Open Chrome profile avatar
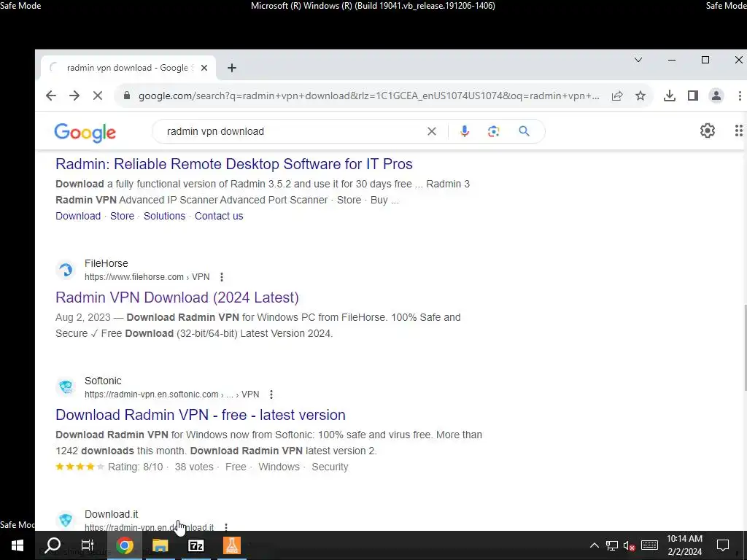 point(716,96)
